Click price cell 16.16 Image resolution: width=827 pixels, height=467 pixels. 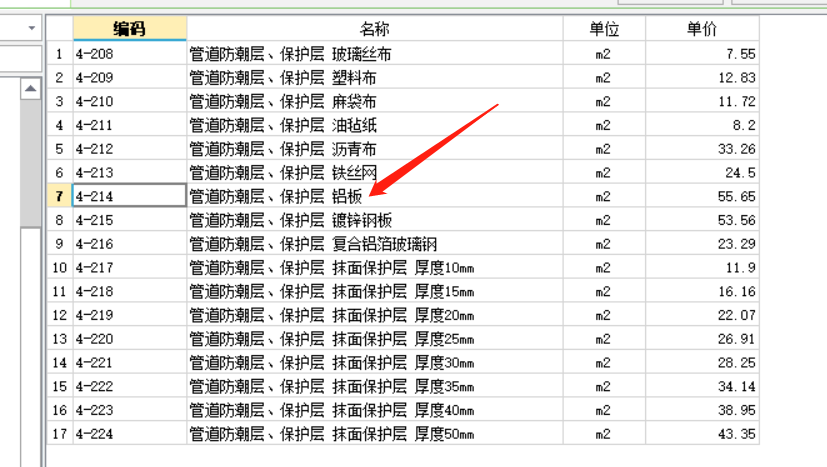(x=703, y=291)
